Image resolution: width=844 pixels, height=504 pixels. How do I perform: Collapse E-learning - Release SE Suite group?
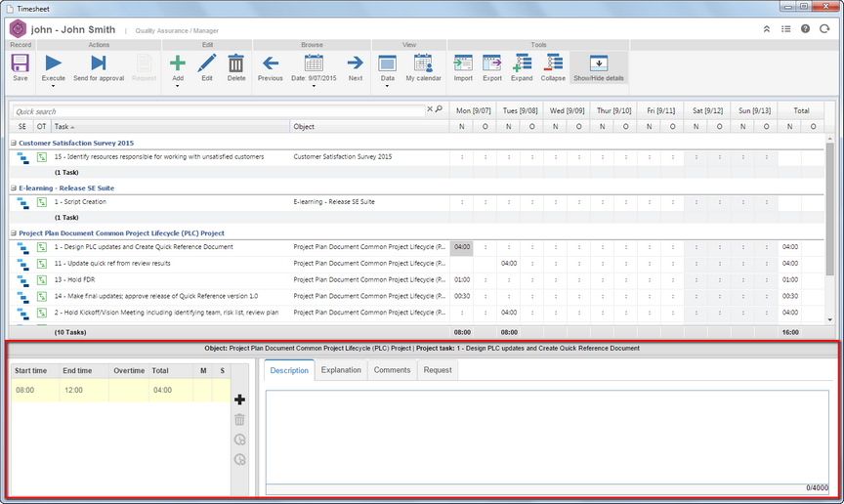[14, 189]
